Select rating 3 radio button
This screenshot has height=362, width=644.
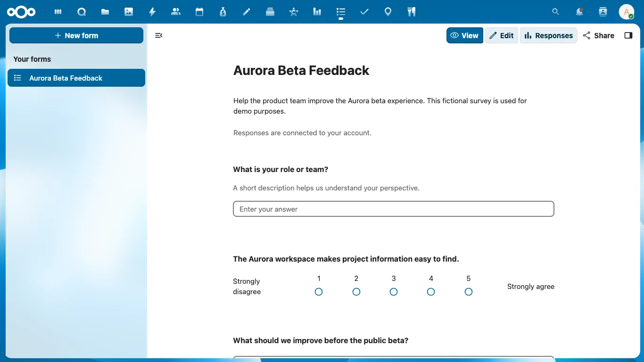[x=394, y=292]
